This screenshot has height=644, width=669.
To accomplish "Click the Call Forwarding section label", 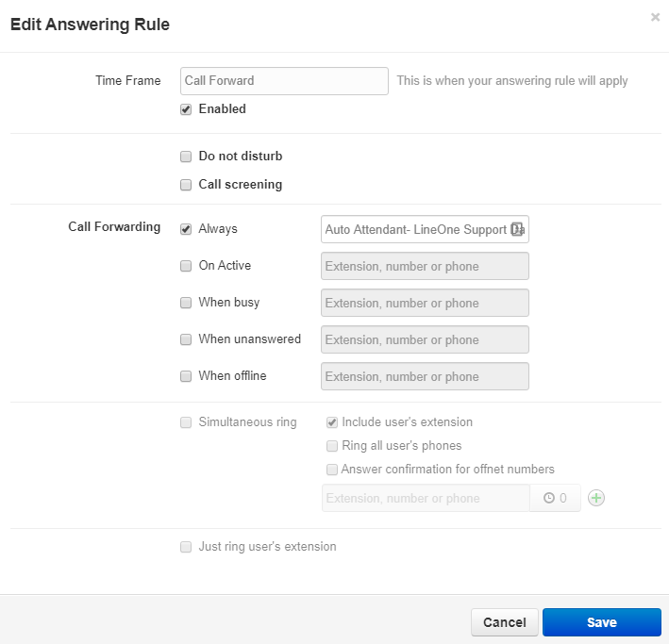I will pos(114,226).
